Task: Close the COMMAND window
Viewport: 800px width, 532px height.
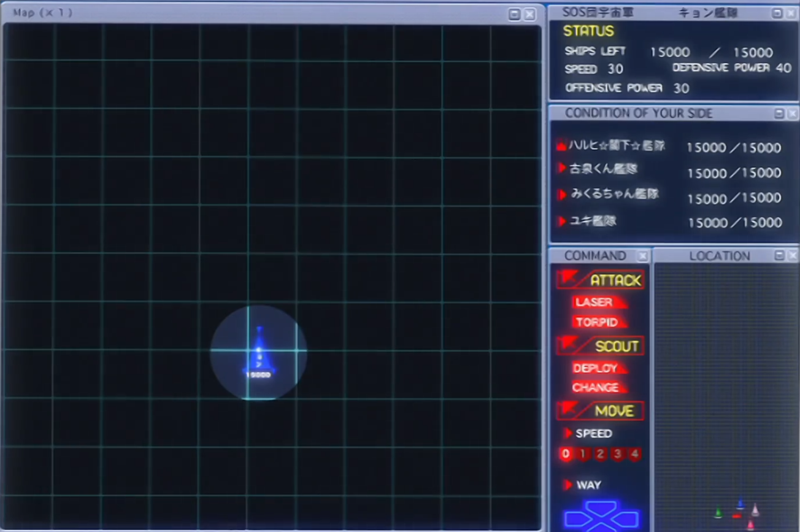Action: click(x=642, y=256)
